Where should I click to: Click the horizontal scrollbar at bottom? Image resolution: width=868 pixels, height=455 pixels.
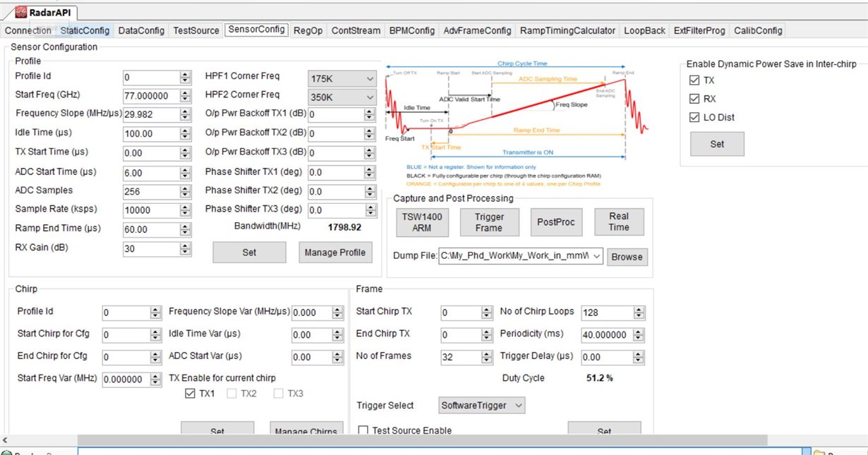(422, 440)
